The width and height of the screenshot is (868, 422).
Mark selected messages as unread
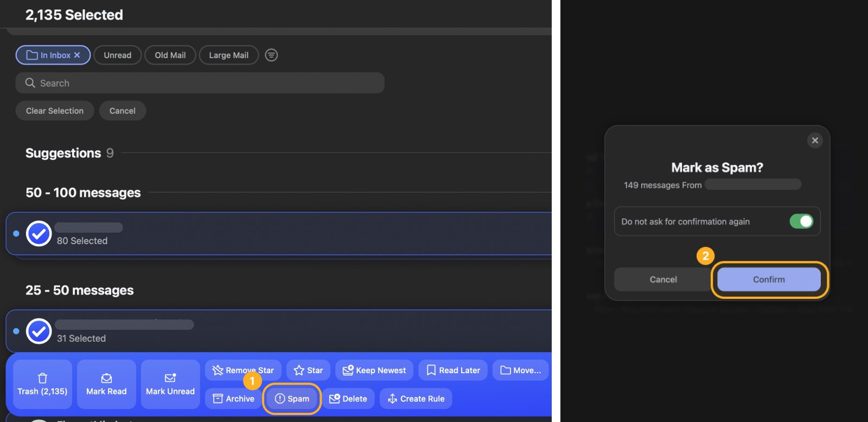(170, 384)
